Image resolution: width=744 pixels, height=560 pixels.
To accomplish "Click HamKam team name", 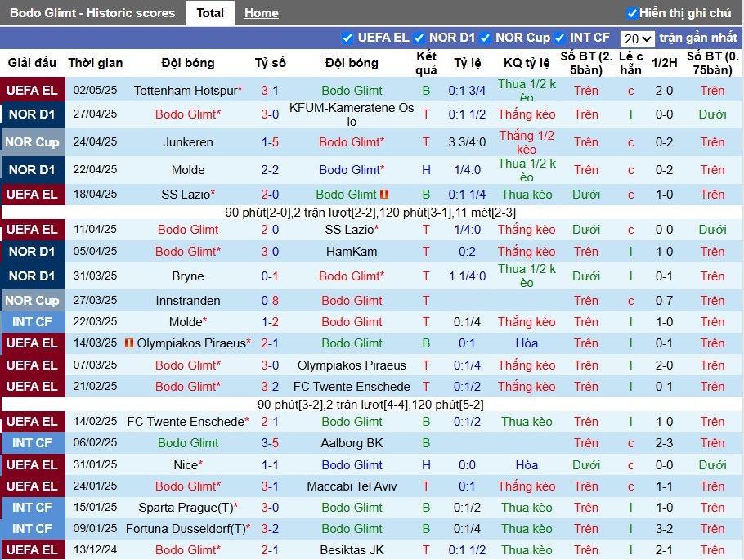I will coord(352,252).
